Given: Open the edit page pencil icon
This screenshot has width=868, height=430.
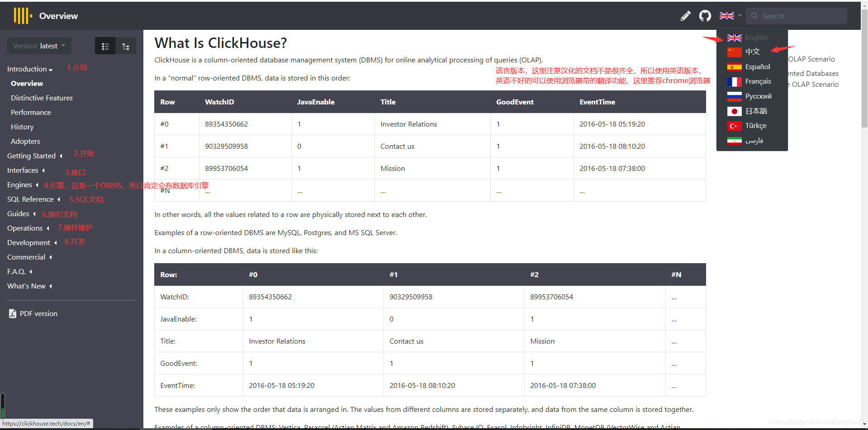Looking at the screenshot, I should pos(685,16).
